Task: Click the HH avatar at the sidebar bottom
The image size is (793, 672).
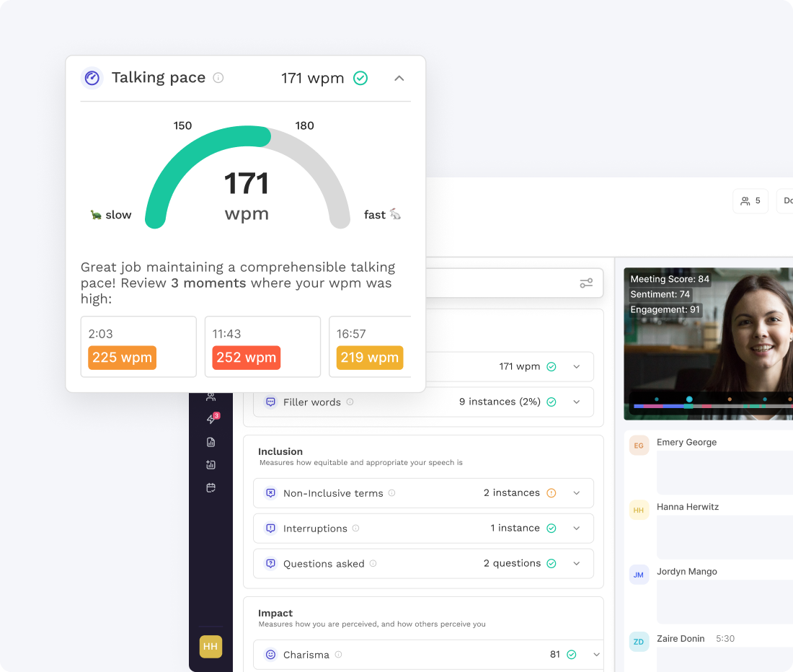Action: pyautogui.click(x=211, y=647)
